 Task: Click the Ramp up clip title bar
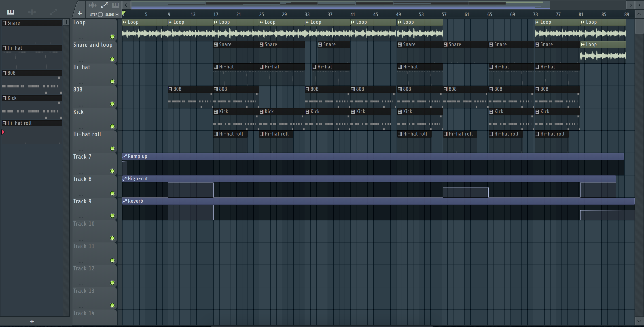coord(373,157)
